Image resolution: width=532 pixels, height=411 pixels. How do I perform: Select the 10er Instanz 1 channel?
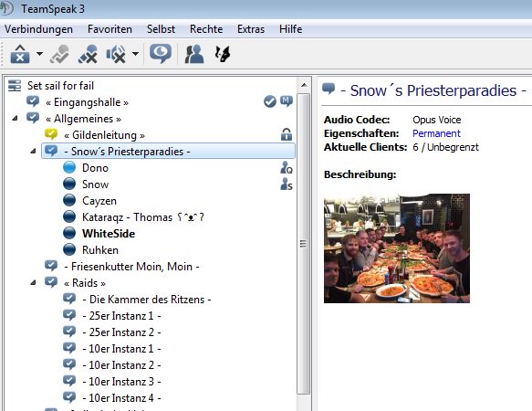click(121, 349)
